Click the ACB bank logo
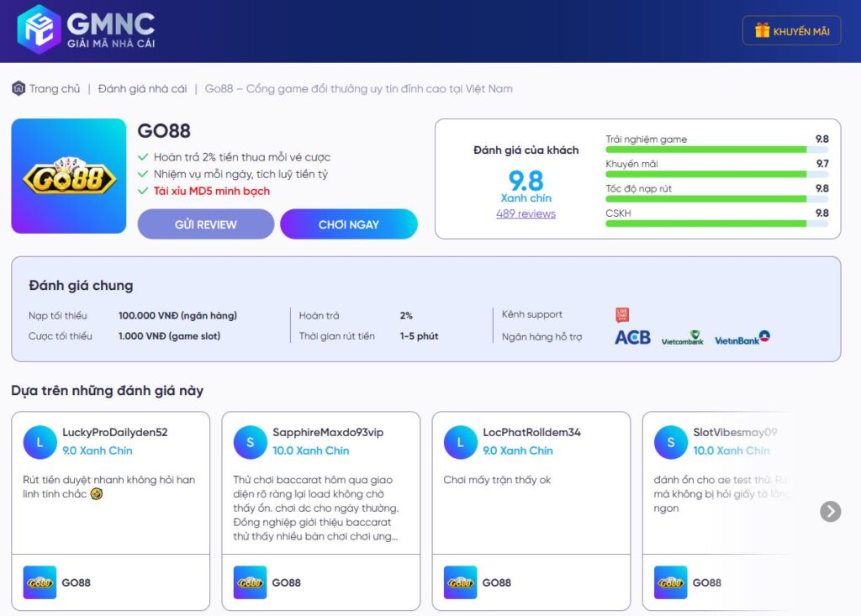The width and height of the screenshot is (861, 616). 632,337
